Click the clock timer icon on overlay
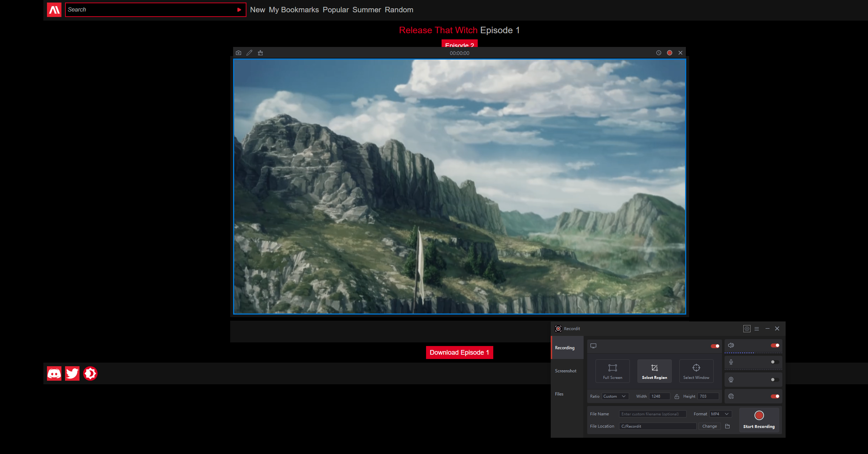 pyautogui.click(x=659, y=53)
